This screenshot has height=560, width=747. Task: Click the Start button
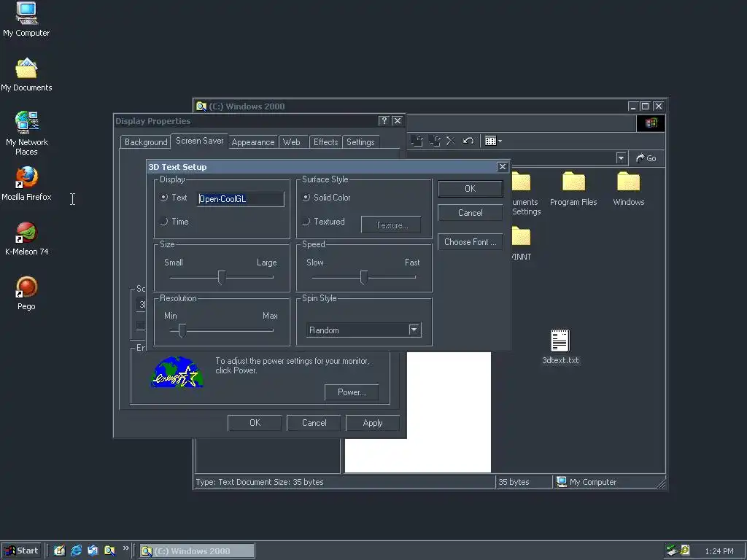tap(21, 551)
